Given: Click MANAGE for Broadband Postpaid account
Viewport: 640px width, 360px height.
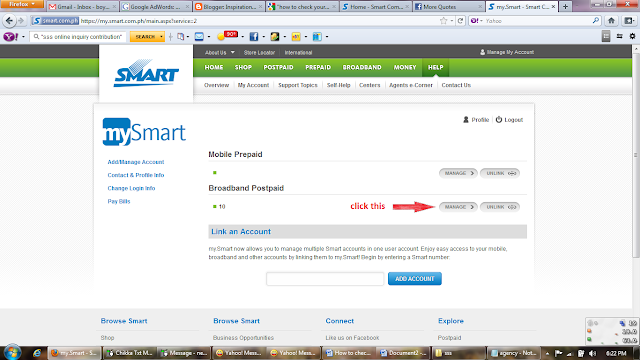Looking at the screenshot, I should point(458,207).
